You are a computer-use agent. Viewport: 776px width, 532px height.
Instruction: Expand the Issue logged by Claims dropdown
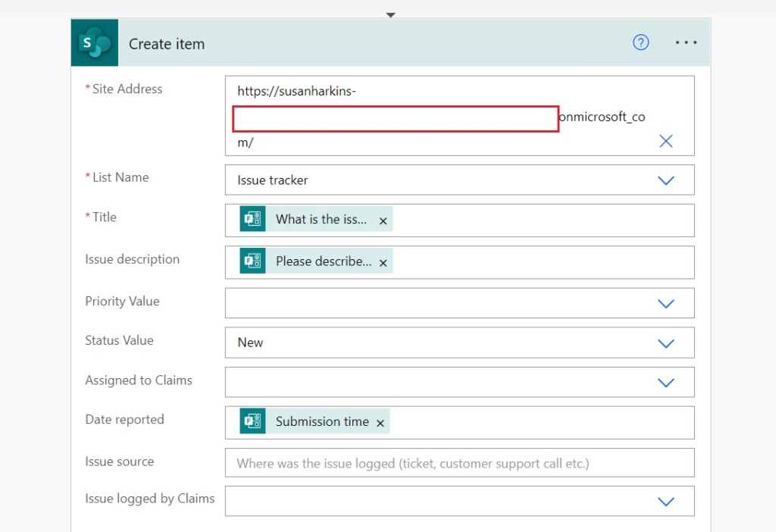coord(665,501)
